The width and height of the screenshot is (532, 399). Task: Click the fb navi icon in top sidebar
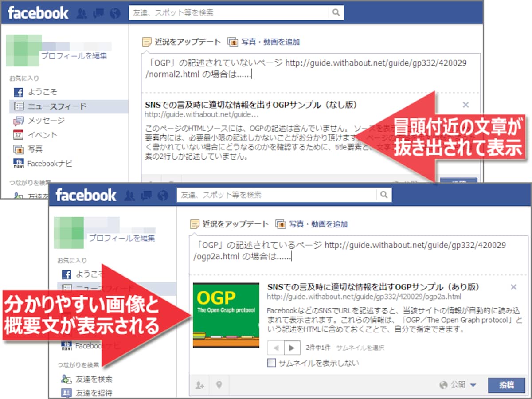(x=19, y=164)
